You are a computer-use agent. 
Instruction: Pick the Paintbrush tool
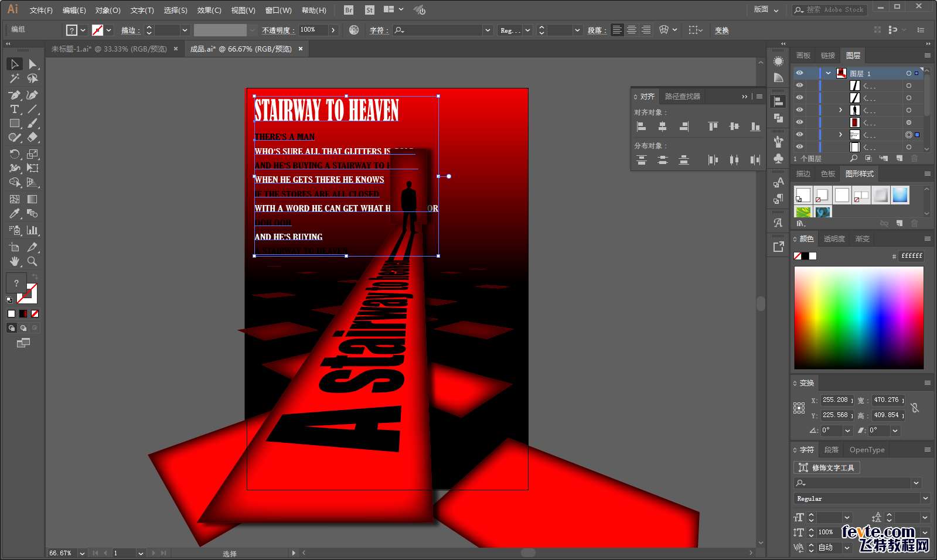click(x=33, y=124)
